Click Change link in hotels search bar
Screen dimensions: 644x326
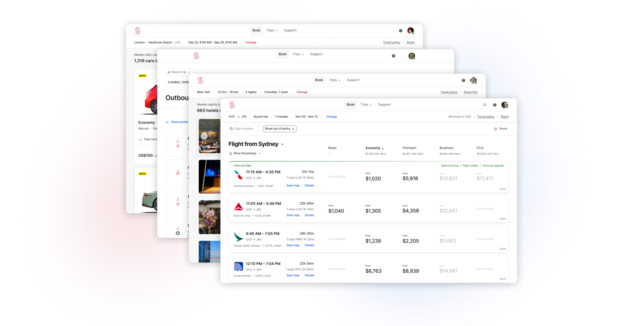coord(302,92)
